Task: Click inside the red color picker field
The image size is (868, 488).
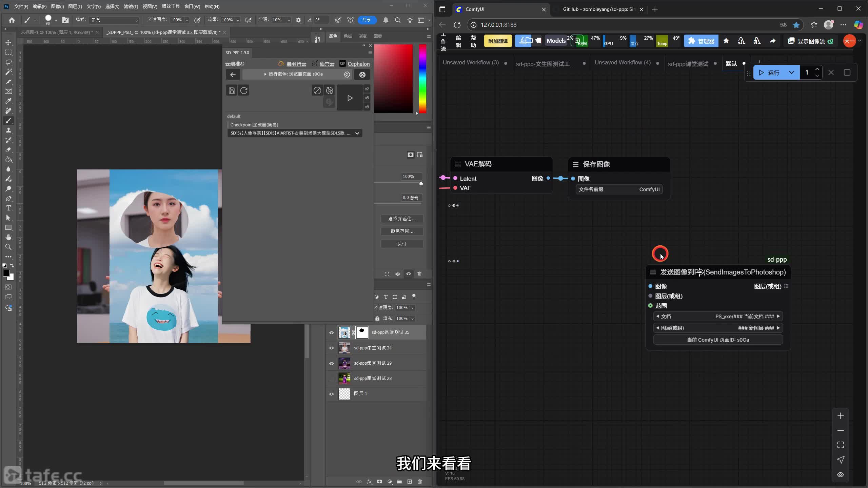Action: pyautogui.click(x=393, y=79)
